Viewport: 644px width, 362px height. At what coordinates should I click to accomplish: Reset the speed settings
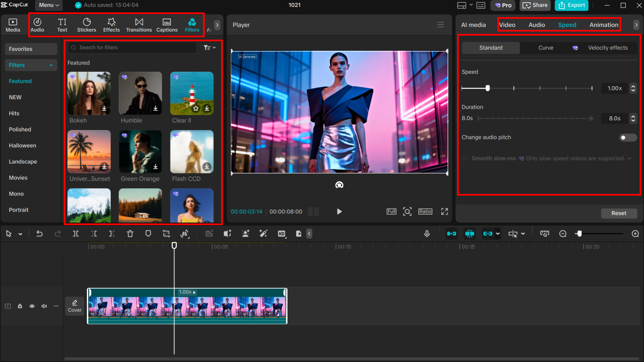click(x=619, y=213)
